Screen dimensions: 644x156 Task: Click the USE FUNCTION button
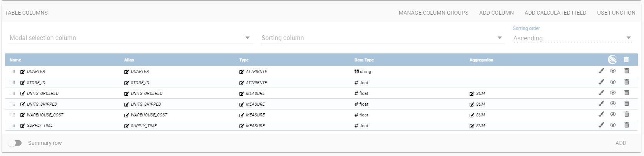pos(616,13)
